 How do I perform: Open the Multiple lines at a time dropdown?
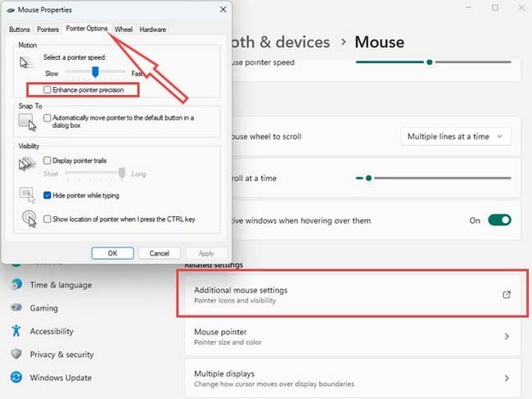pyautogui.click(x=456, y=136)
